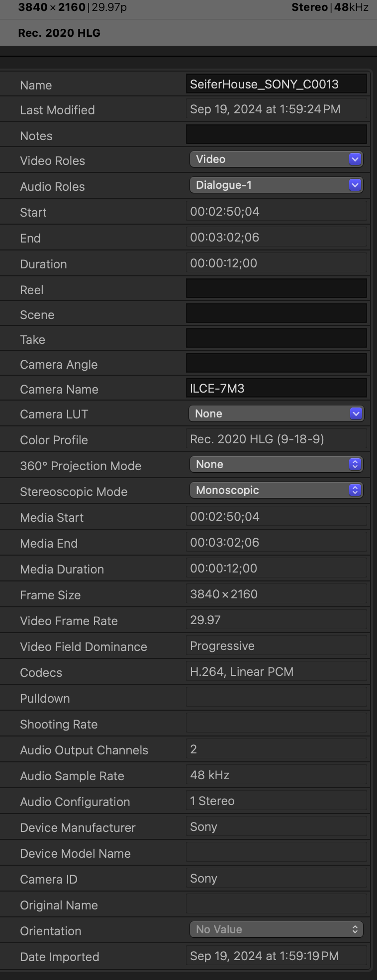This screenshot has height=980, width=377.
Task: Change the Stereoscopic Mode Monoscopic popup
Action: click(x=276, y=490)
